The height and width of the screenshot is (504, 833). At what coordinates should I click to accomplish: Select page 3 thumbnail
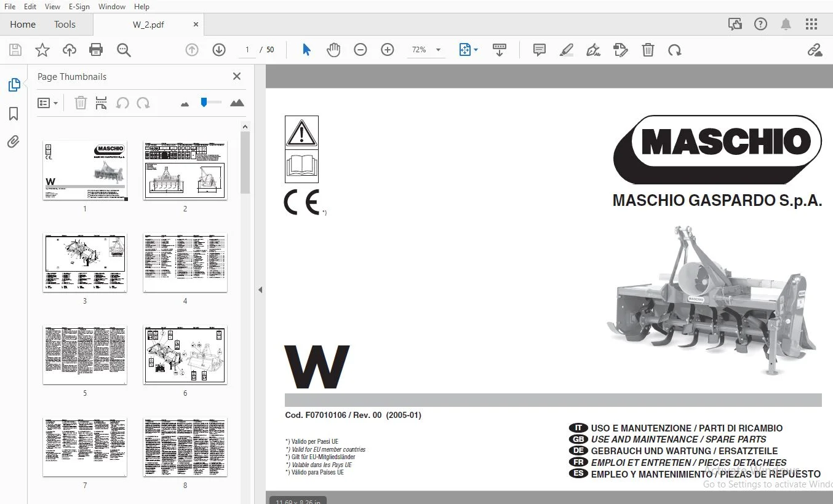(85, 262)
